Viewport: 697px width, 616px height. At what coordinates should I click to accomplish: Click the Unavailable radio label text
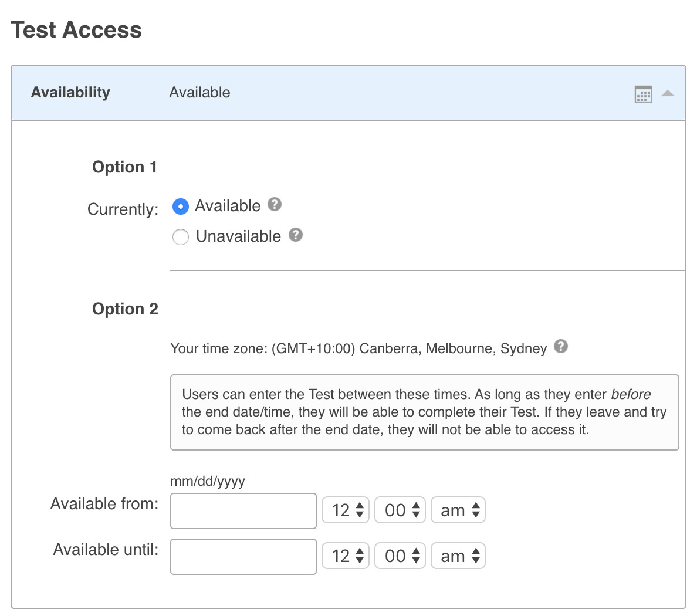click(238, 236)
